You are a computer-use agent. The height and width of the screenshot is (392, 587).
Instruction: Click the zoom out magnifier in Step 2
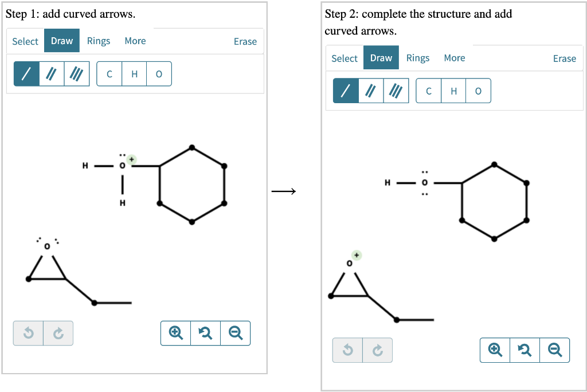(554, 350)
